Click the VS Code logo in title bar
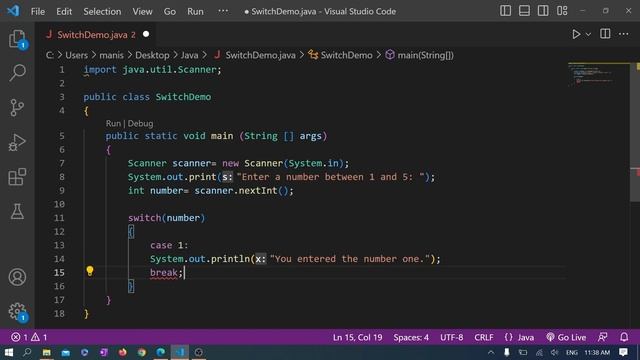This screenshot has height=360, width=640. tap(13, 11)
